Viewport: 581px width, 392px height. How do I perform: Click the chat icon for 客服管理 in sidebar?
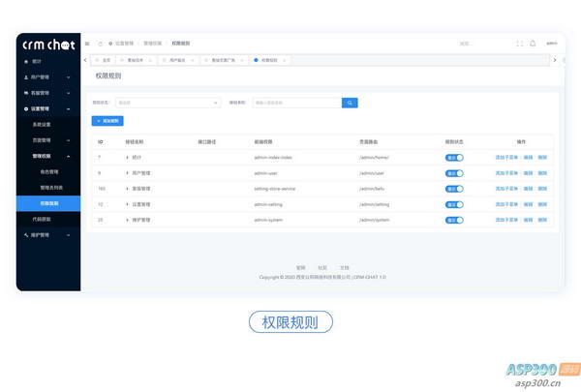(x=26, y=93)
